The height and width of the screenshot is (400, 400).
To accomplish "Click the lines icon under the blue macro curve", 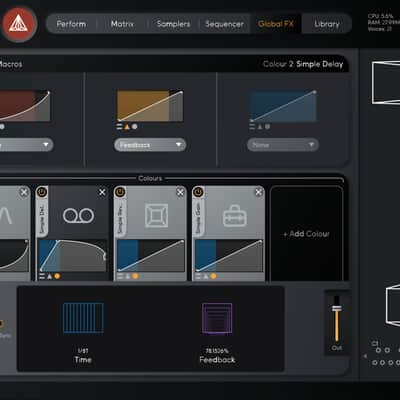I will click(x=252, y=126).
